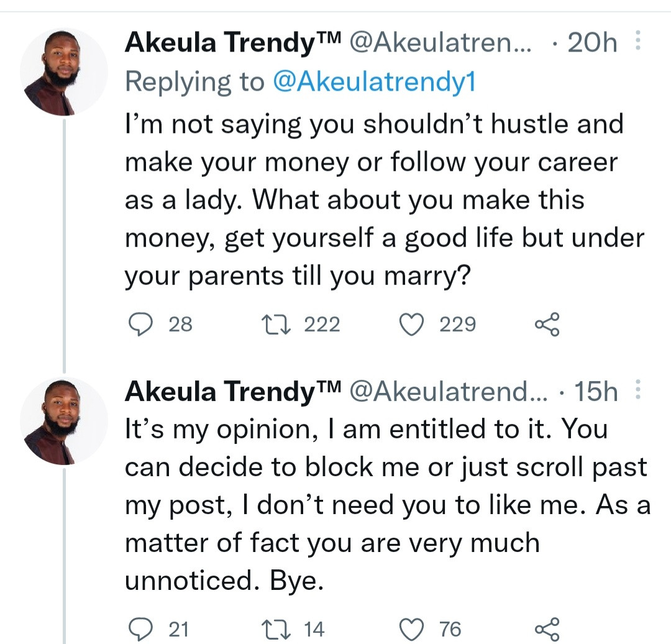Open the @Akeulatren… handle on the first tweet
671x644 pixels.
coord(440,44)
